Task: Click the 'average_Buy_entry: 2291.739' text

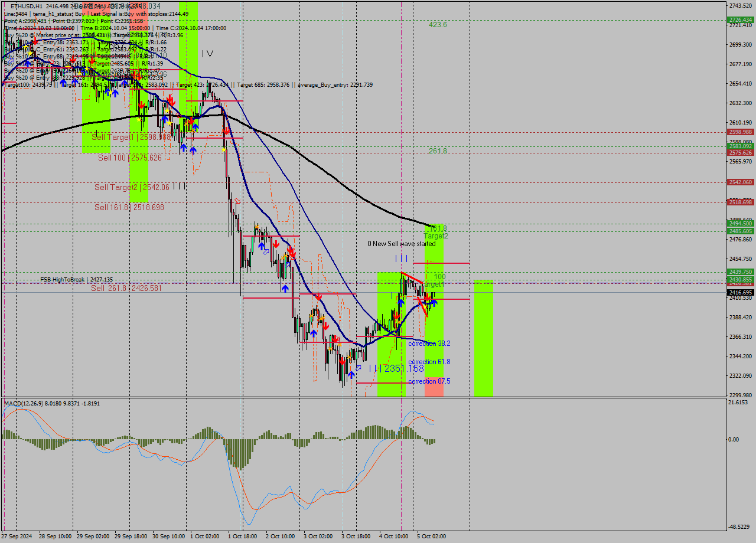Action: (336, 84)
